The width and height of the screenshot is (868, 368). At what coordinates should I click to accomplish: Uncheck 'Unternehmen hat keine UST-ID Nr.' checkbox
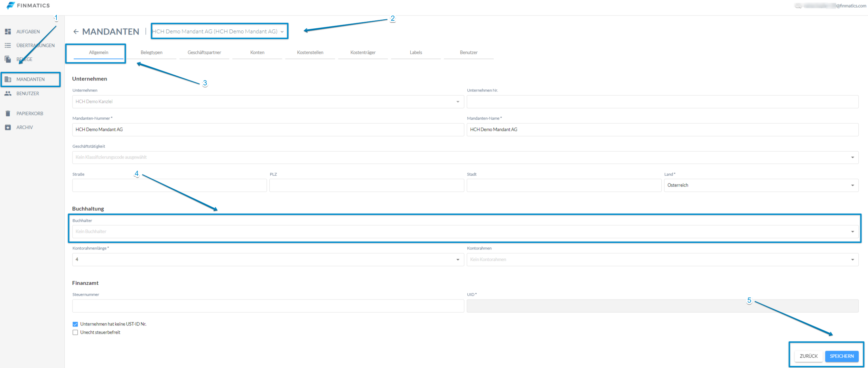tap(75, 324)
